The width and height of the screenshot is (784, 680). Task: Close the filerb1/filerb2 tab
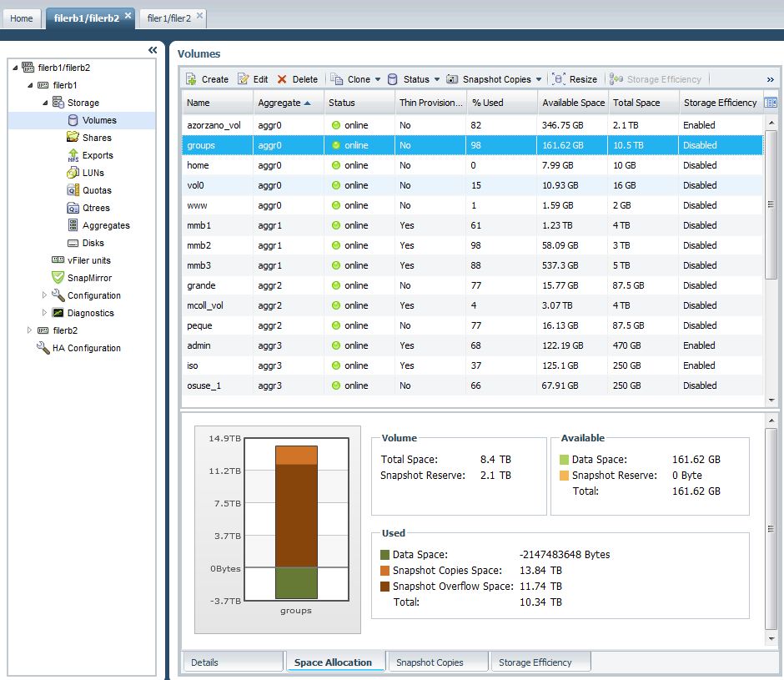click(x=128, y=16)
